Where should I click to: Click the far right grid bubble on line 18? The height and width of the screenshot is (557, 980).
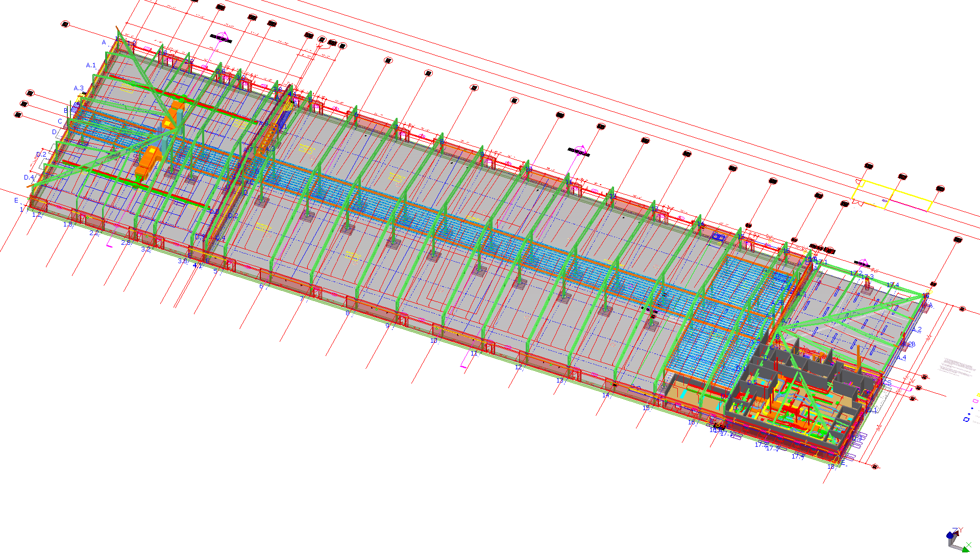(x=958, y=239)
